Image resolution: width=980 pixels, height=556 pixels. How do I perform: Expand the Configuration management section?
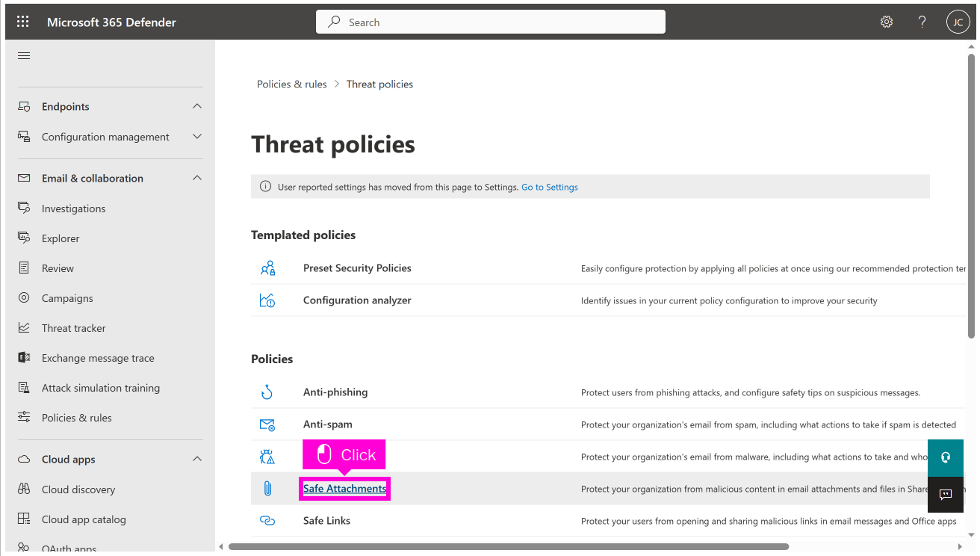pyautogui.click(x=197, y=137)
